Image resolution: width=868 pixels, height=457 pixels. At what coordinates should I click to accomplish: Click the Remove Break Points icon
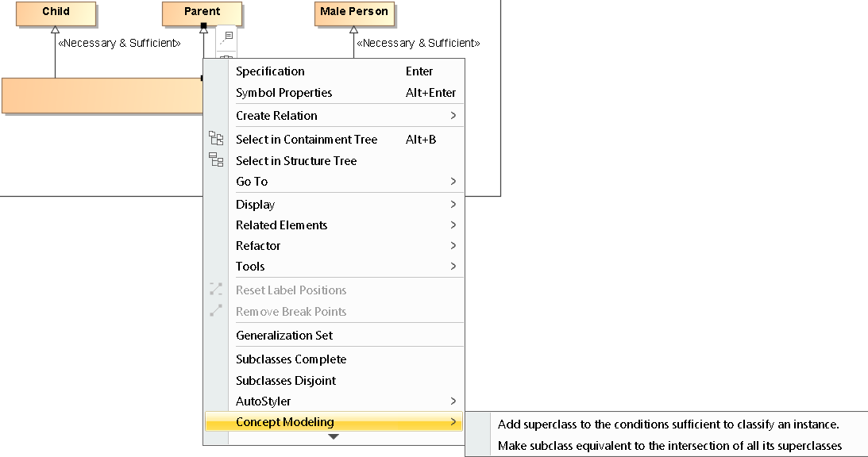click(216, 311)
